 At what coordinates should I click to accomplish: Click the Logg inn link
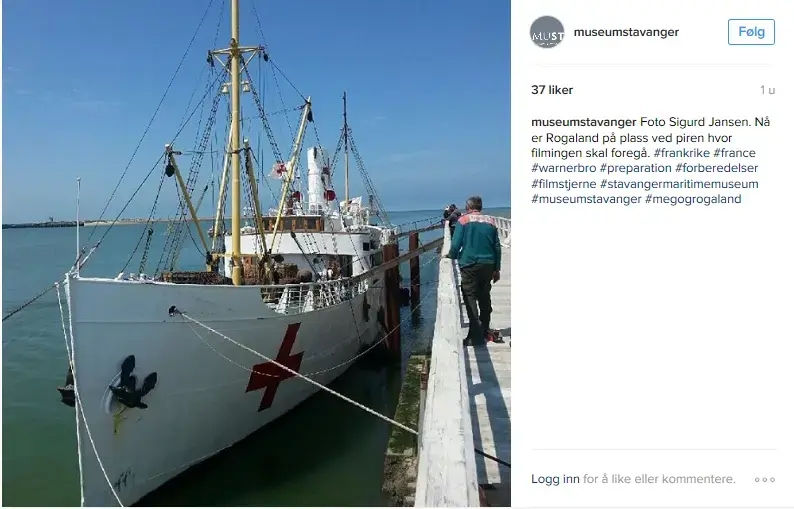tap(555, 479)
